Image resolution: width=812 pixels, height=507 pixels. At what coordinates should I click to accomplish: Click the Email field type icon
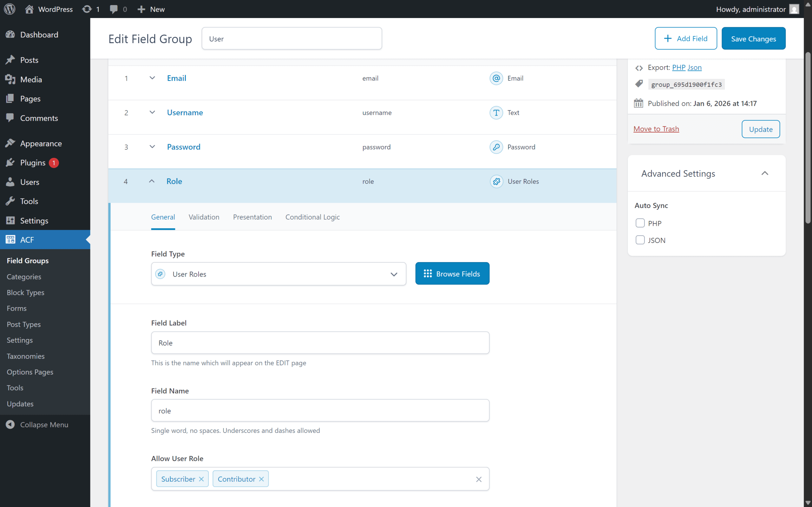pos(496,78)
